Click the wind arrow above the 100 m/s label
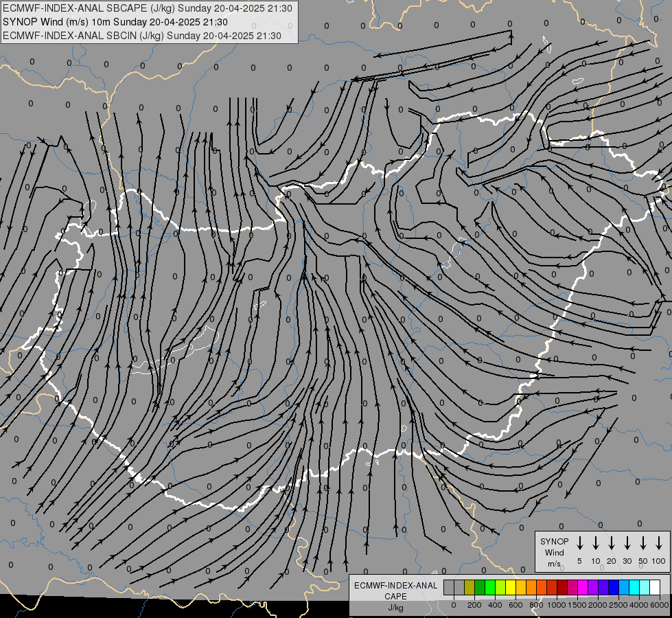This screenshot has height=618, width=672. click(x=659, y=542)
